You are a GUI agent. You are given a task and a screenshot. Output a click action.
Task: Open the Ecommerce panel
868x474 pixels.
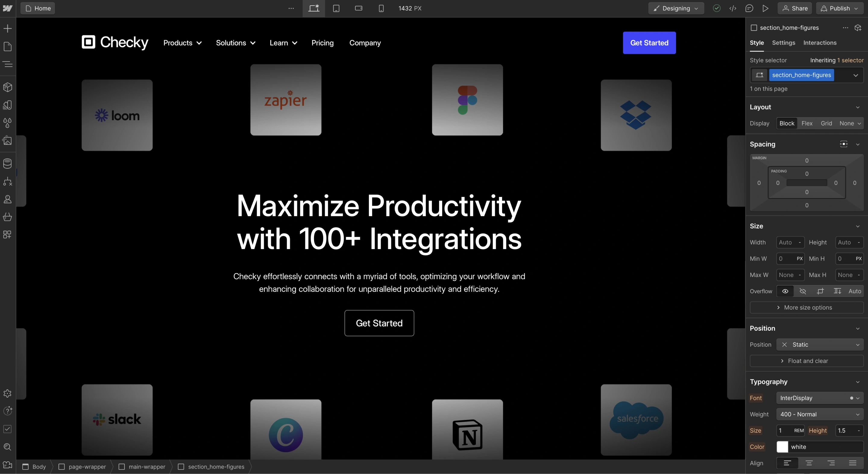8,217
